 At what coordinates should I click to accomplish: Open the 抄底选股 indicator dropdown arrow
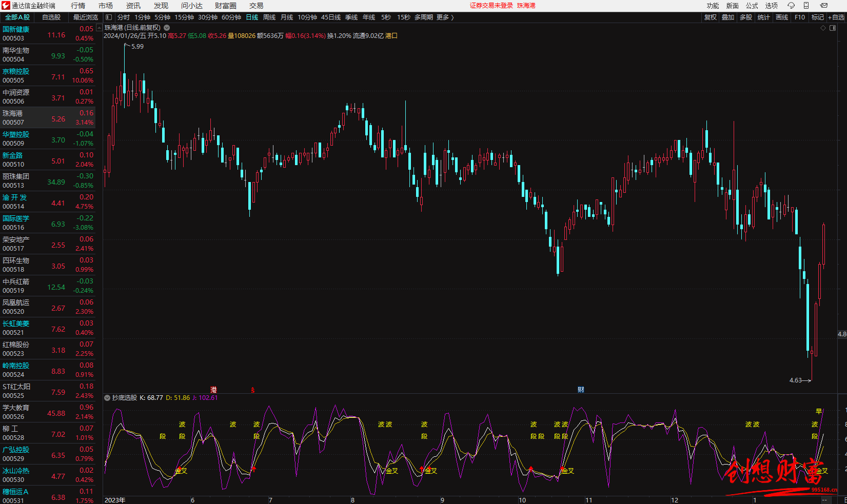[x=107, y=398]
